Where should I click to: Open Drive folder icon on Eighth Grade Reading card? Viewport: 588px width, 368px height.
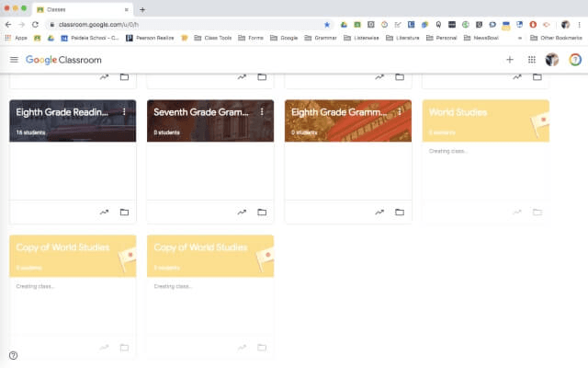(x=124, y=213)
